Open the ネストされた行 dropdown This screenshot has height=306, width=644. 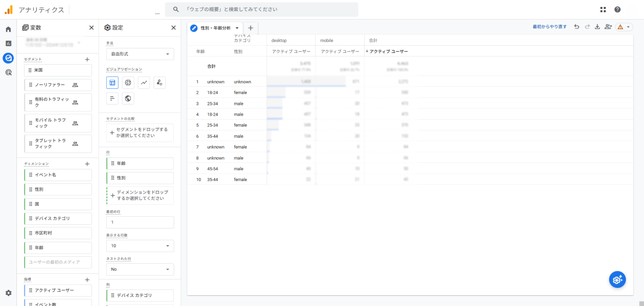coord(140,269)
